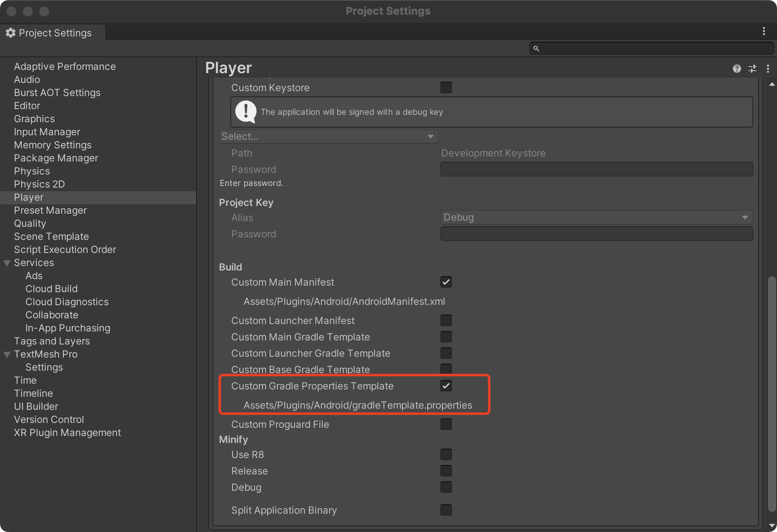The image size is (777, 532).
Task: Open Scene Template settings
Action: [51, 236]
